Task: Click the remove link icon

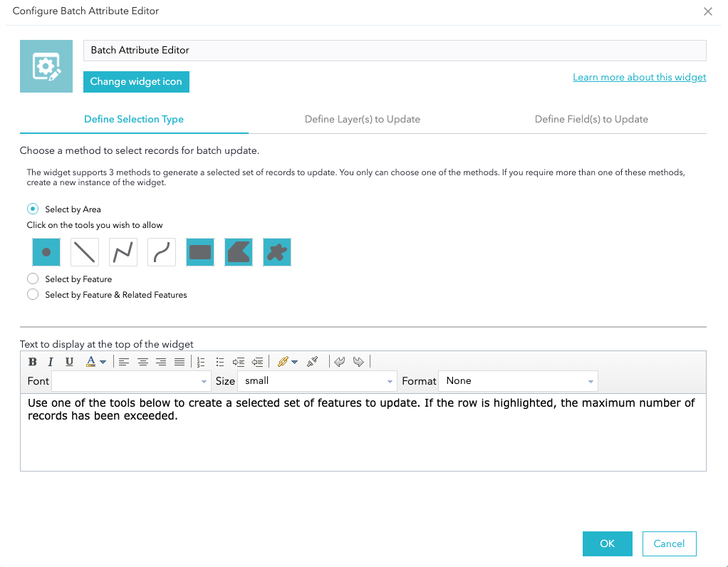Action: pyautogui.click(x=313, y=361)
